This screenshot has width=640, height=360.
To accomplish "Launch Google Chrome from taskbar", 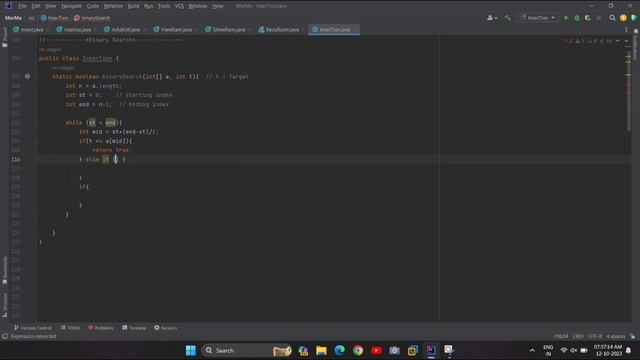I will click(x=358, y=350).
